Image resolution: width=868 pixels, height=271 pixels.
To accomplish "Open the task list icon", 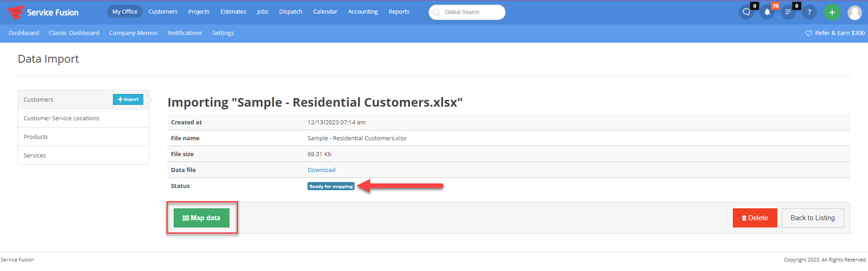I will click(x=788, y=12).
